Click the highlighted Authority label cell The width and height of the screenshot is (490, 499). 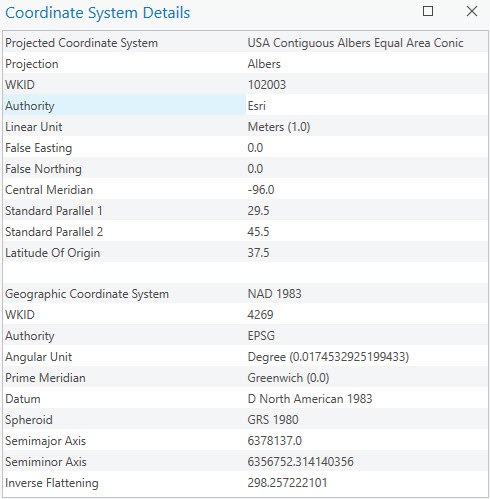[124, 106]
